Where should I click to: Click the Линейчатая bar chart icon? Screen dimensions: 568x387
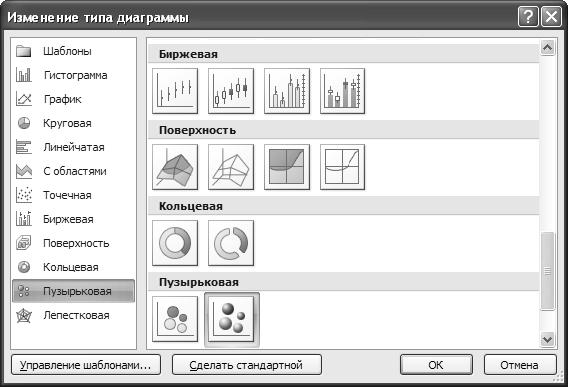pos(24,147)
